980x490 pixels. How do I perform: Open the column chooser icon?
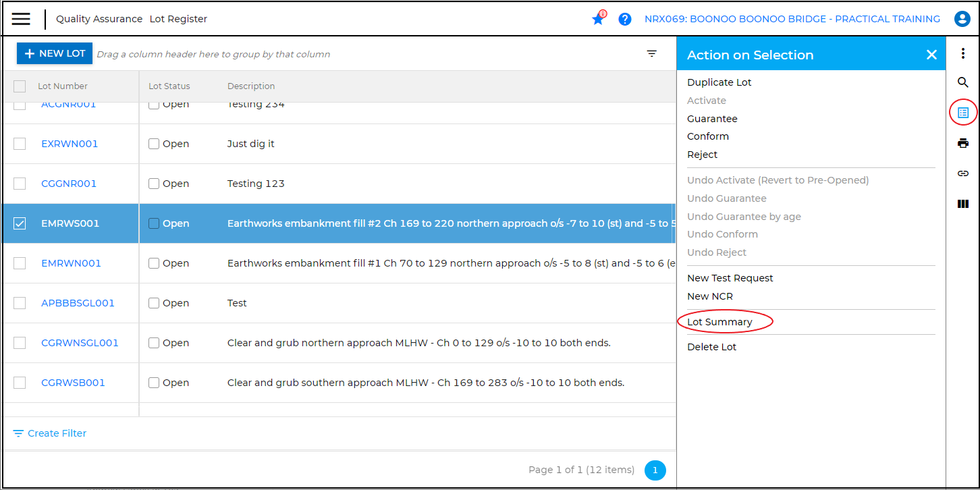click(963, 204)
